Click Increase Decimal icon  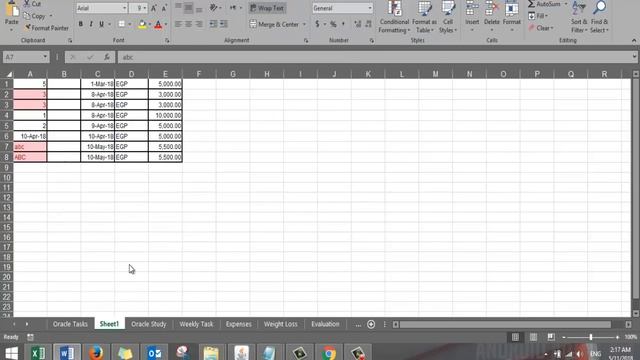coord(358,24)
